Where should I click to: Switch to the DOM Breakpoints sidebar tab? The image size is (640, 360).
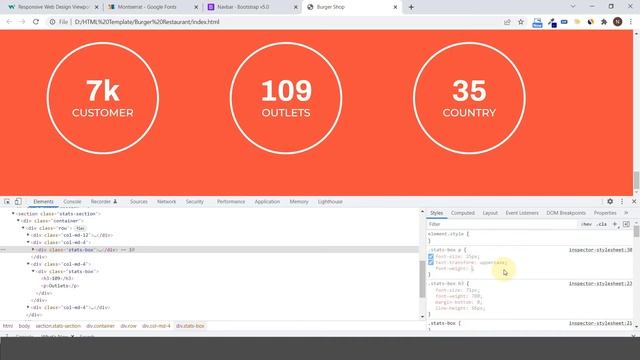[x=566, y=213]
